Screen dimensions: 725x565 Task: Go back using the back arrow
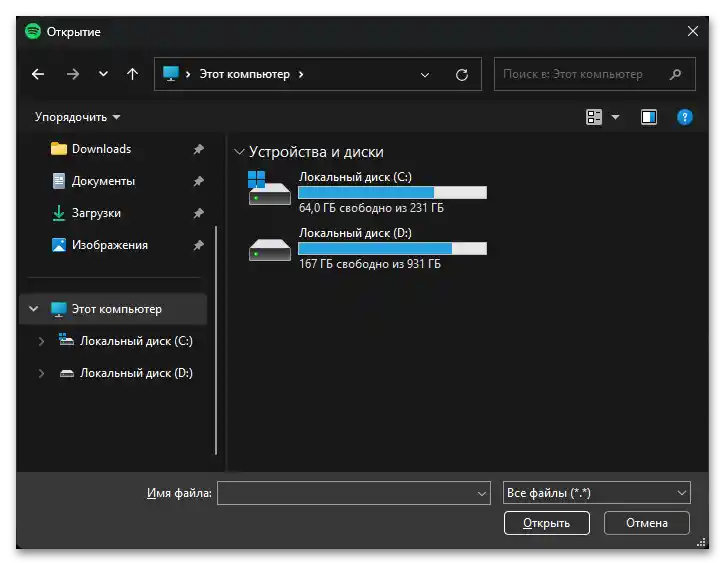coord(38,74)
